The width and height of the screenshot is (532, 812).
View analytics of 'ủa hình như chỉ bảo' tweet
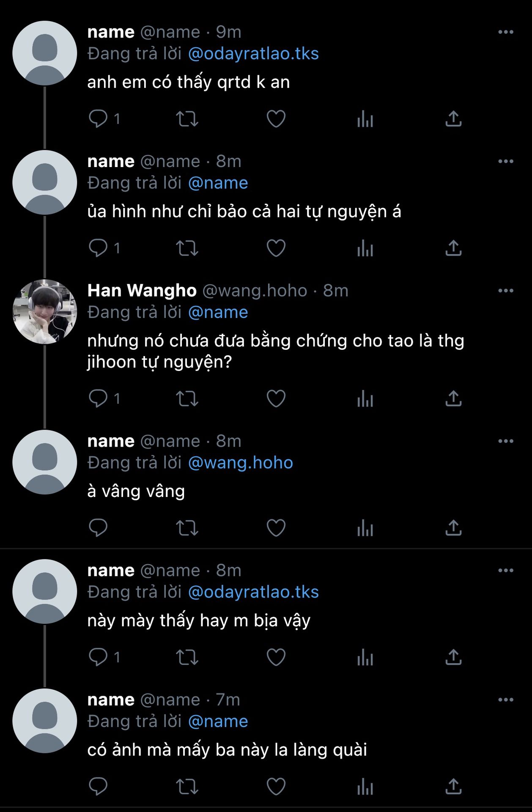pos(365,248)
